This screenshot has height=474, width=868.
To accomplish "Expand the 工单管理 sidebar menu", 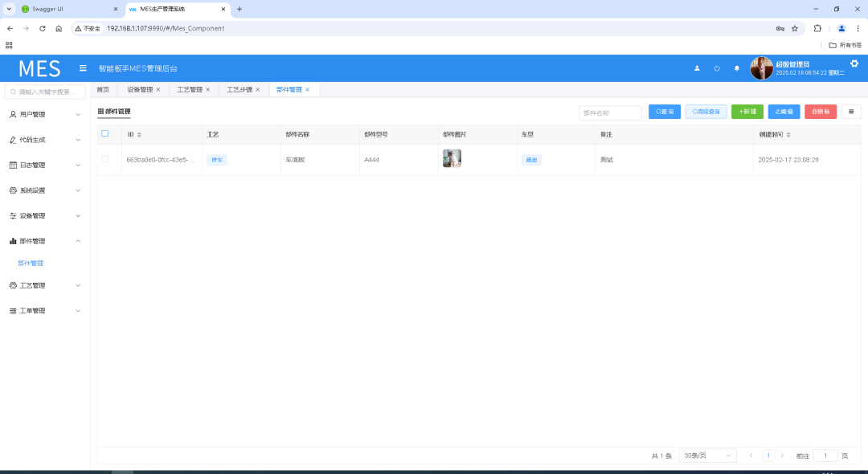I will click(45, 311).
